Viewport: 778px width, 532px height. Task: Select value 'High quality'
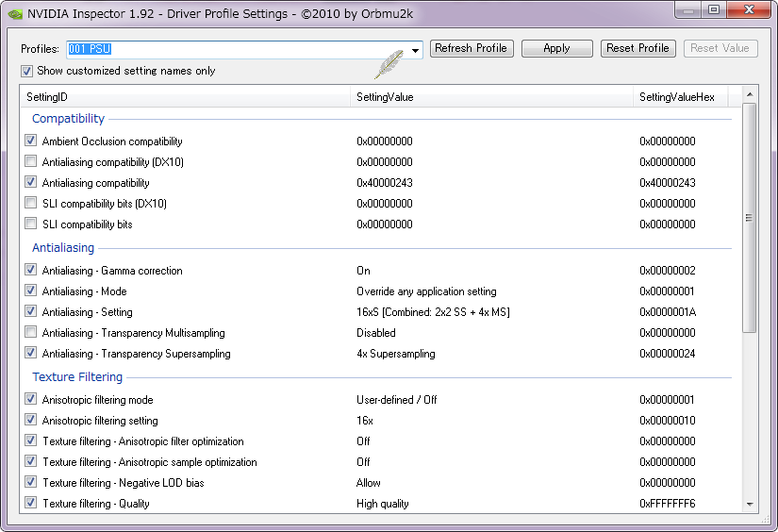point(383,504)
